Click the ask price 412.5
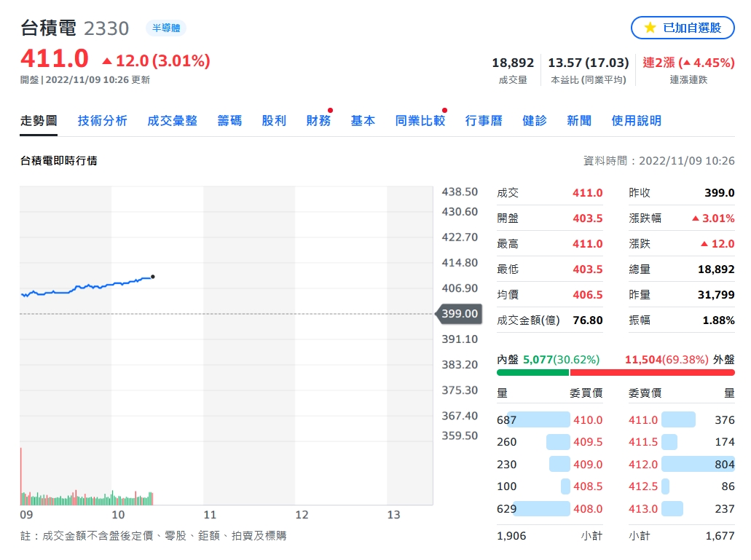The height and width of the screenshot is (560, 751). coord(643,486)
